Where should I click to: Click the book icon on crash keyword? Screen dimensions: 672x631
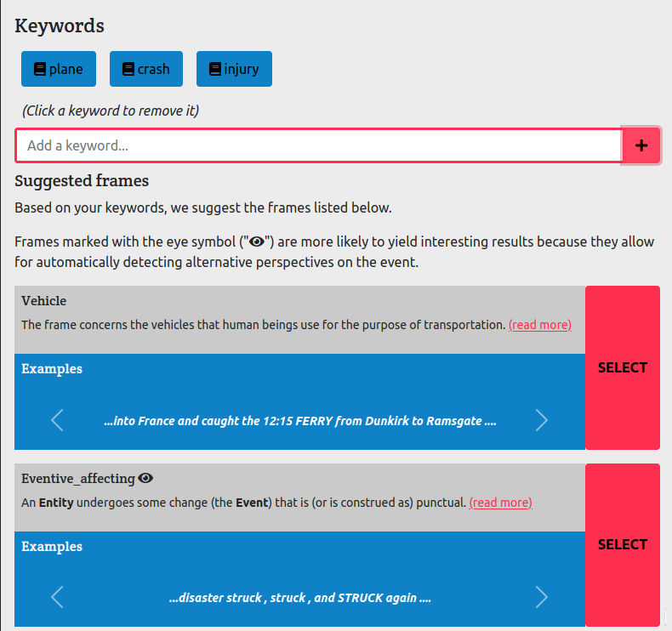(x=128, y=69)
